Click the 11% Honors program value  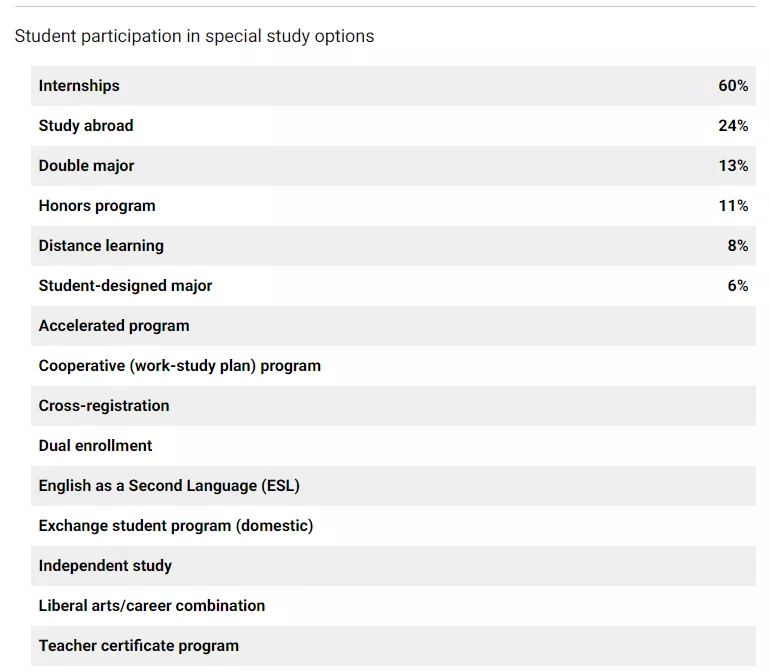(733, 206)
